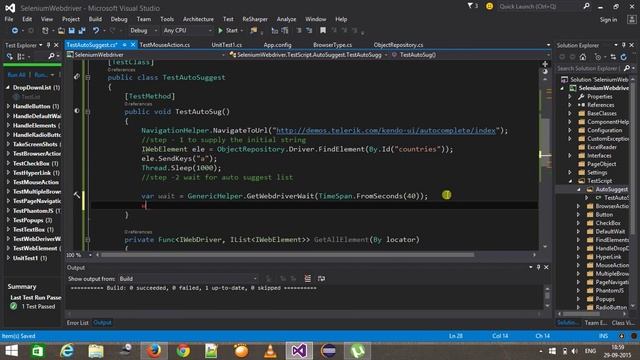This screenshot has width=640, height=360.
Task: Switch to the Team Explorer bottom tab
Action: click(x=596, y=322)
